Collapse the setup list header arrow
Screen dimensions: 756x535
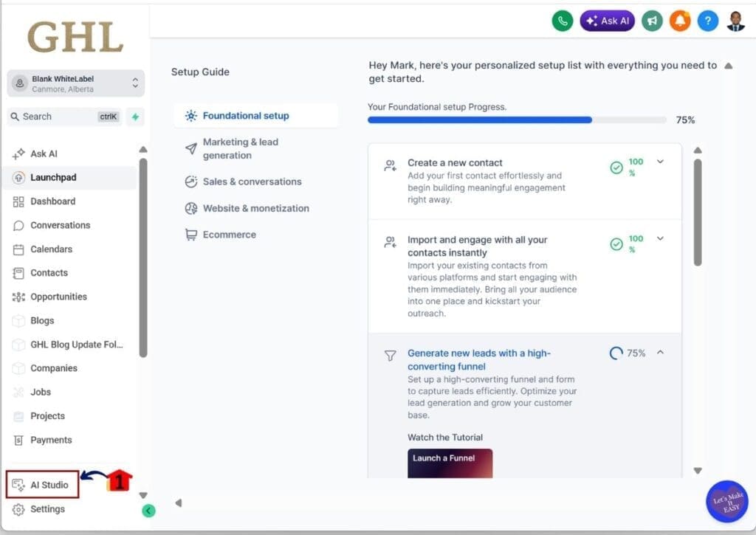[729, 66]
